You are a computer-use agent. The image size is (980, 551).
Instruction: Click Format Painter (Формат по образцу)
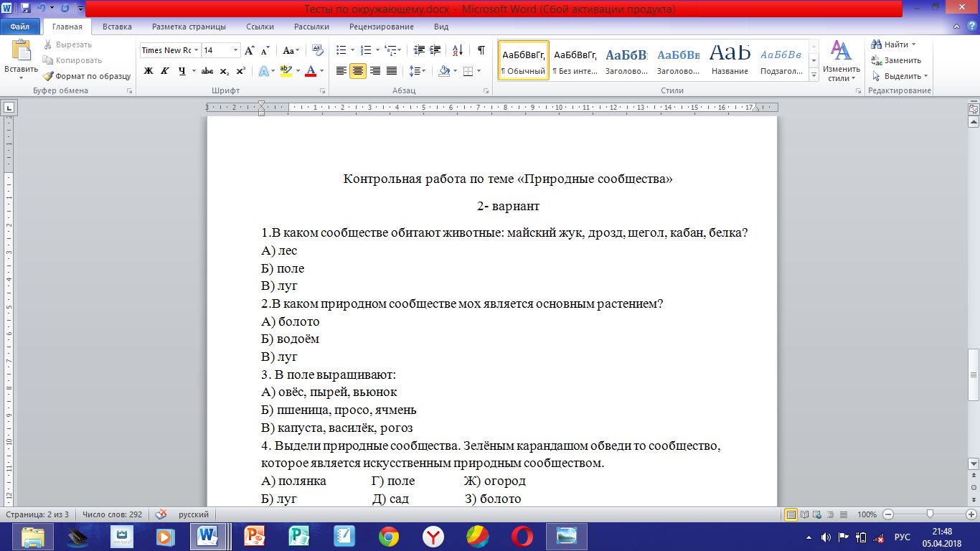86,76
